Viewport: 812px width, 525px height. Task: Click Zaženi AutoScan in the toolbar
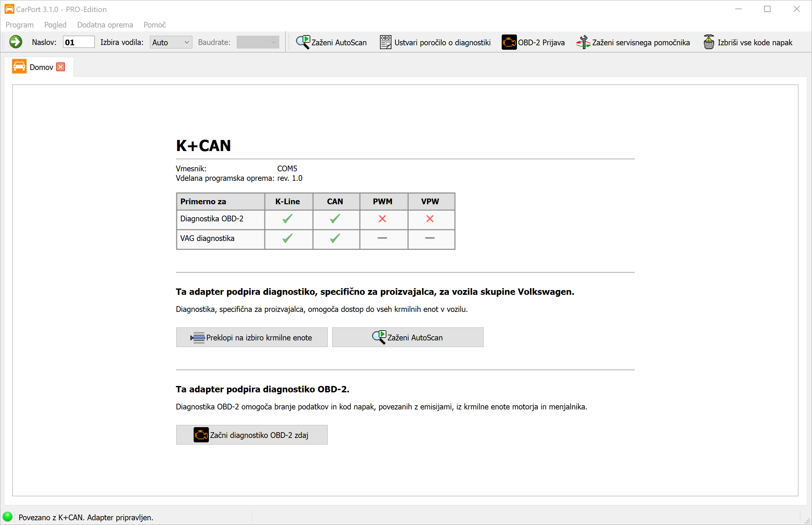click(331, 42)
